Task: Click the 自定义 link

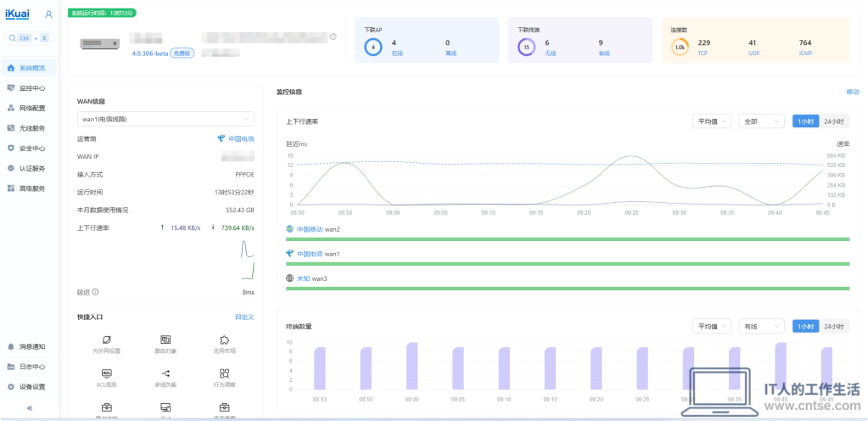Action: tap(244, 317)
